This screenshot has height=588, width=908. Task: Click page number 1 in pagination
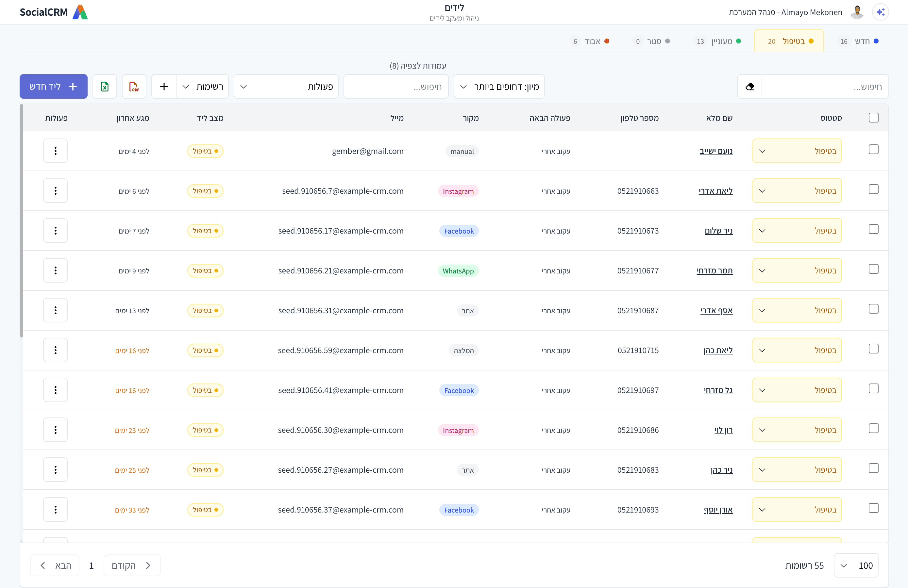tap(92, 565)
